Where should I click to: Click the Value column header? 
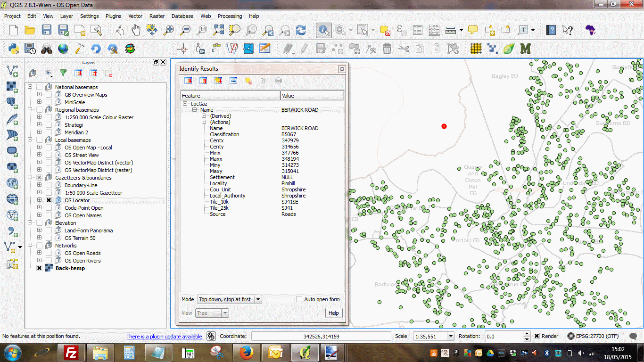coord(312,96)
